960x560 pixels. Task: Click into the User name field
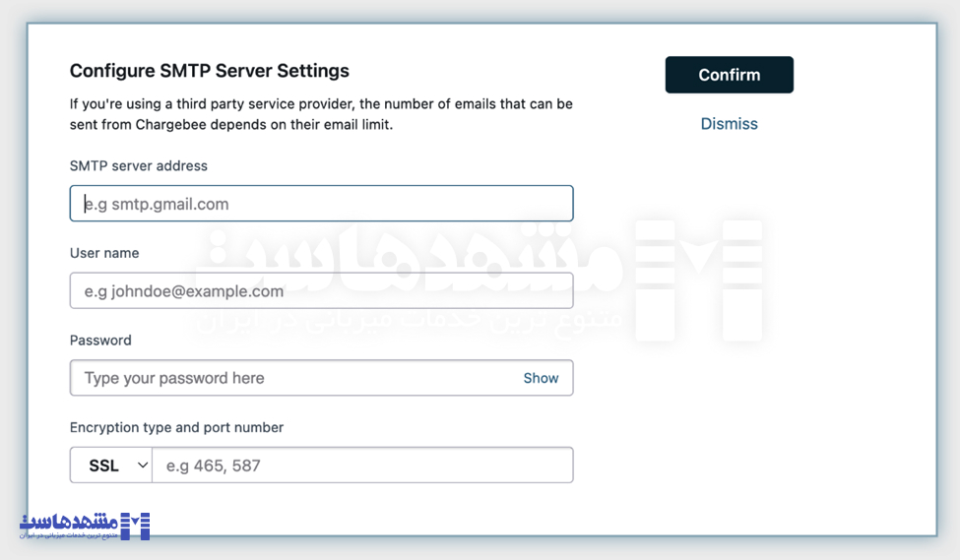click(x=321, y=291)
